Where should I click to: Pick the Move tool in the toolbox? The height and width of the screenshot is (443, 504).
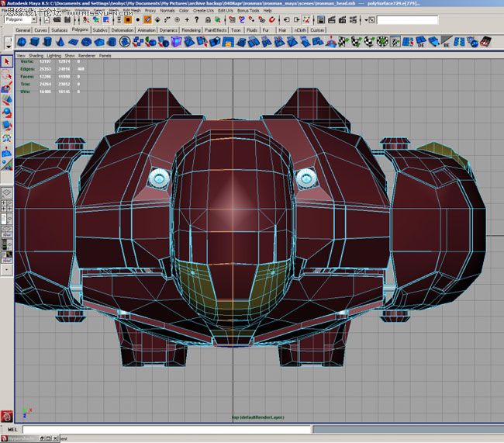(x=6, y=100)
